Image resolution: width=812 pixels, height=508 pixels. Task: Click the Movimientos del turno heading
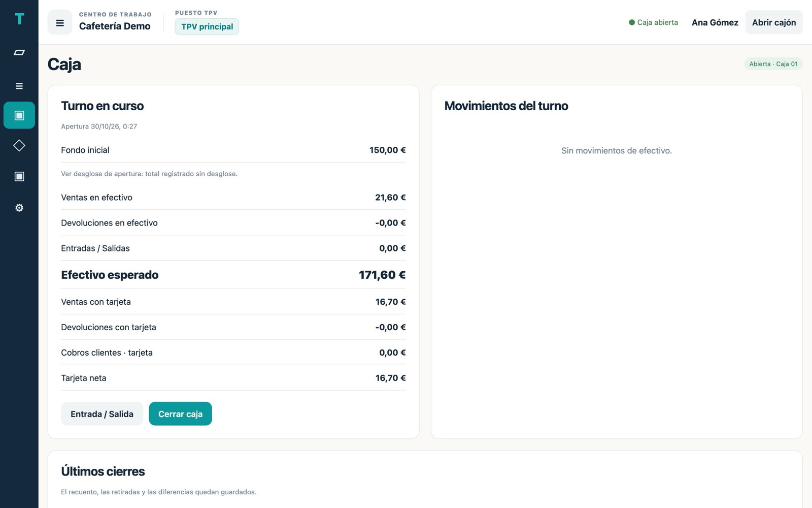click(x=506, y=106)
